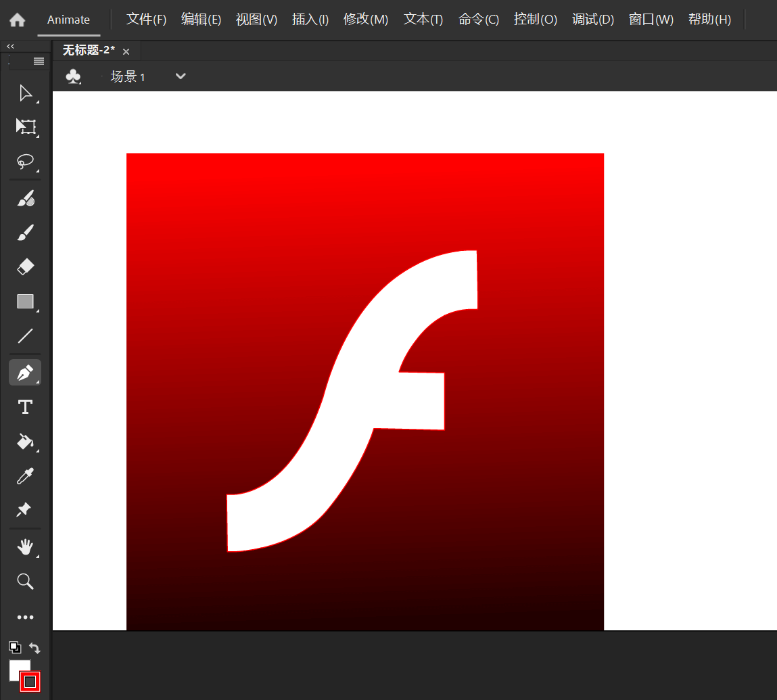
Task: Open the 文本(T) menu
Action: [423, 20]
